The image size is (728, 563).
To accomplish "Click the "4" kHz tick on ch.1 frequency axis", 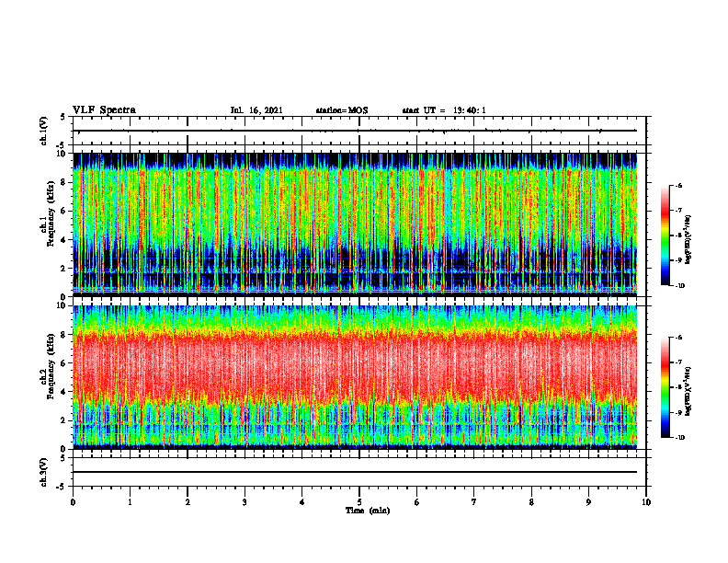I will [x=65, y=240].
